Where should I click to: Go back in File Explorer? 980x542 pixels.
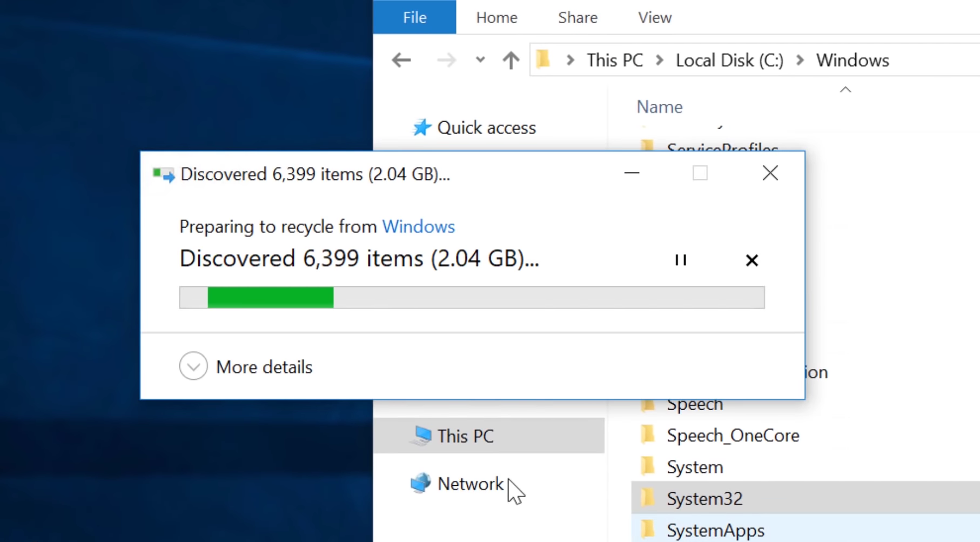[x=401, y=60]
